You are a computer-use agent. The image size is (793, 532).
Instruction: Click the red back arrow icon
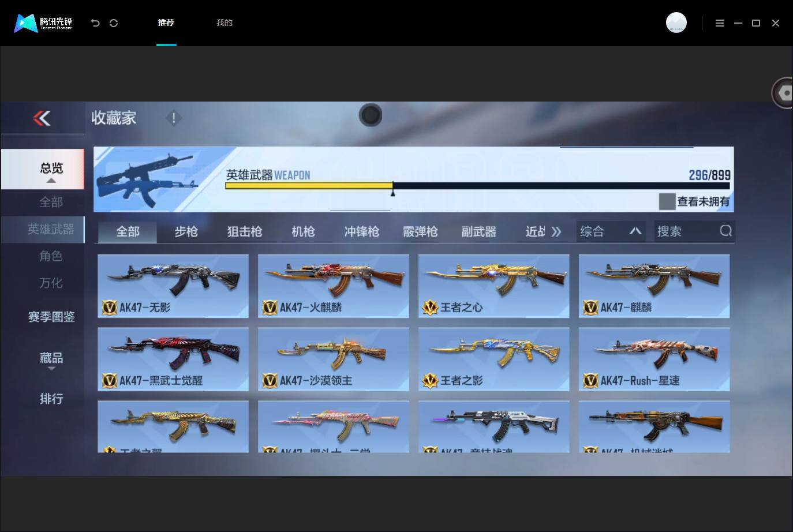click(x=42, y=118)
